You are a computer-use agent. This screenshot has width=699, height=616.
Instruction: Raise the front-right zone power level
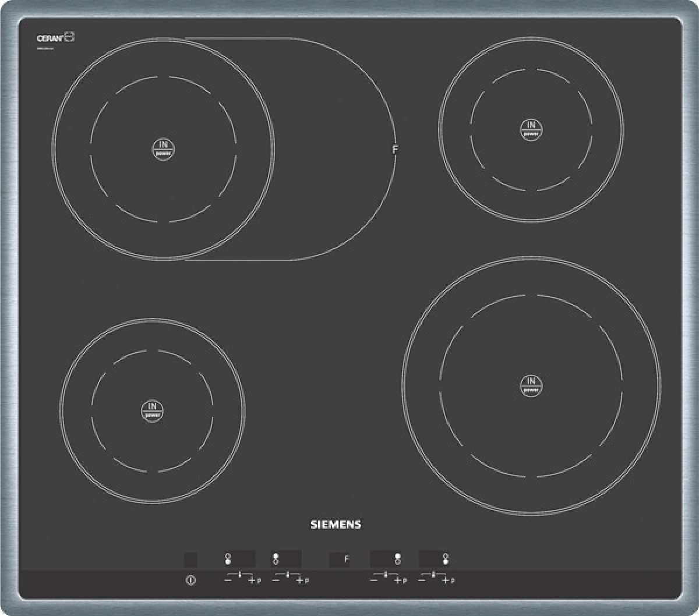coord(446,580)
